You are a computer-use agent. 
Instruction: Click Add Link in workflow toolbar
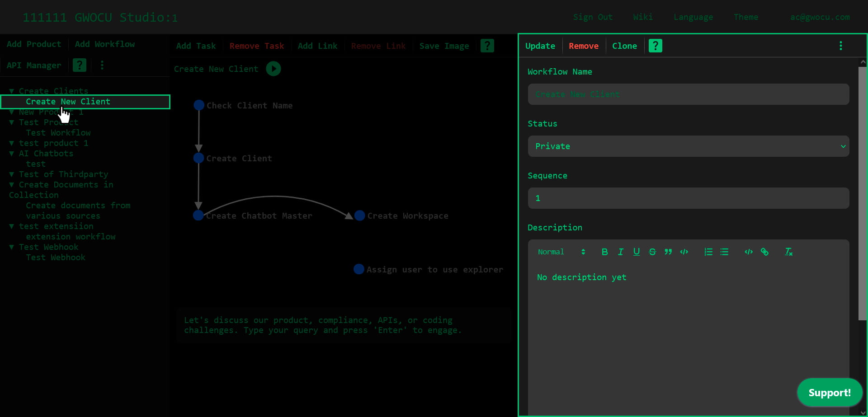tap(317, 46)
